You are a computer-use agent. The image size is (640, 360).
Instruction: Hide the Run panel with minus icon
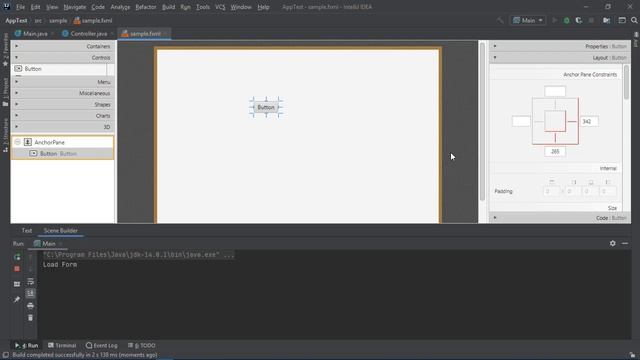[625, 243]
